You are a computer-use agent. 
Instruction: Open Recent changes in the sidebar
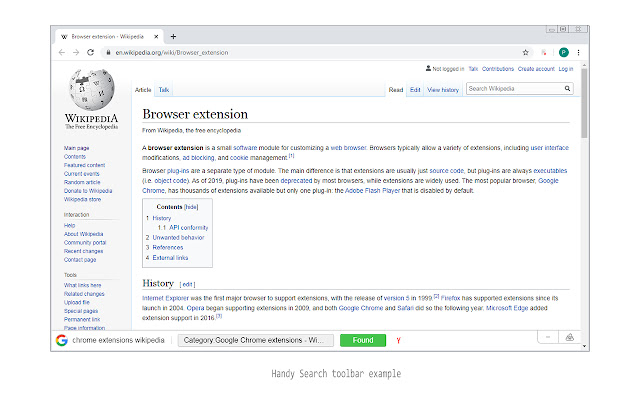point(83,251)
